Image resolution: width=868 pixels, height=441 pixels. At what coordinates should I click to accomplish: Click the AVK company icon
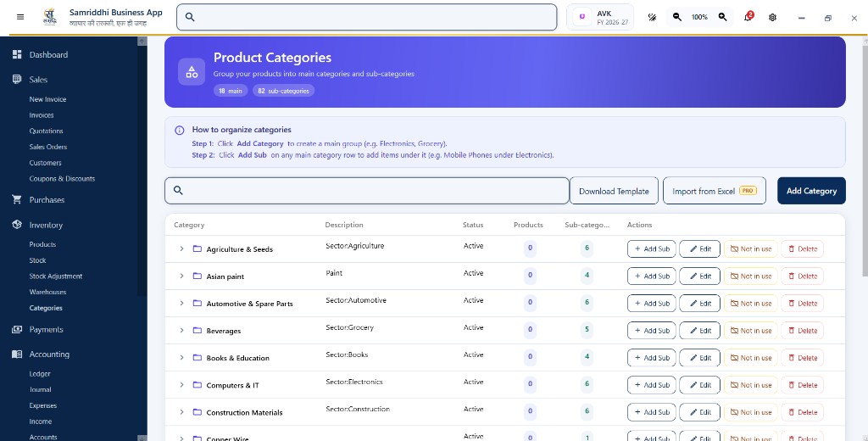pos(581,17)
